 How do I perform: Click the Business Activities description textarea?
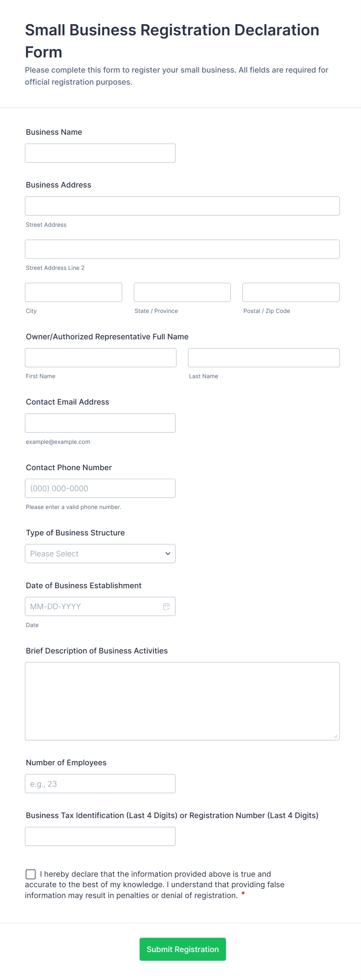(182, 701)
